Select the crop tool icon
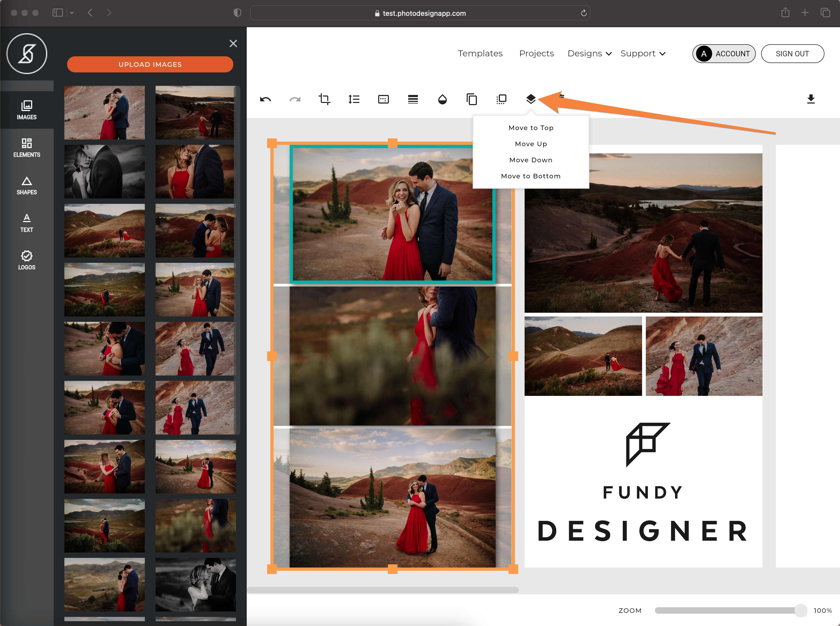This screenshot has width=840, height=626. point(324,99)
